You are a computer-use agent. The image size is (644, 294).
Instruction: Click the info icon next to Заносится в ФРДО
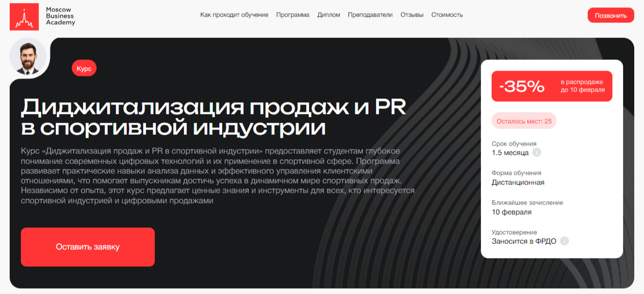click(564, 241)
